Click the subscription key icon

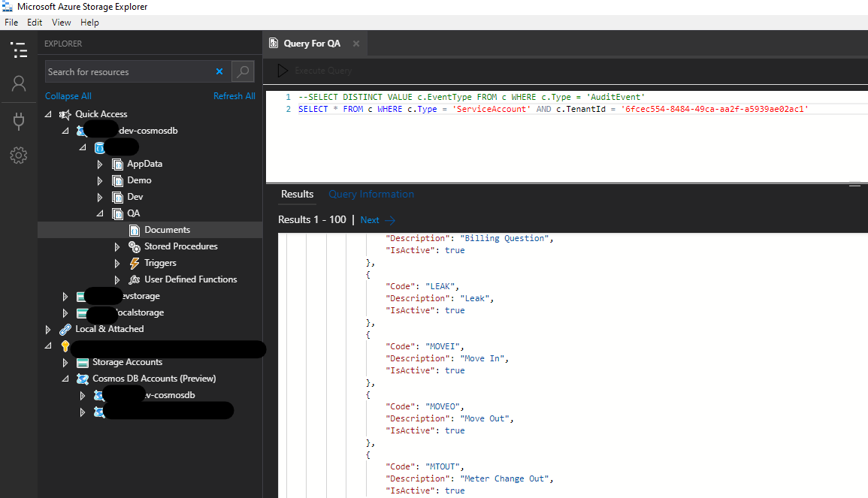click(x=65, y=346)
